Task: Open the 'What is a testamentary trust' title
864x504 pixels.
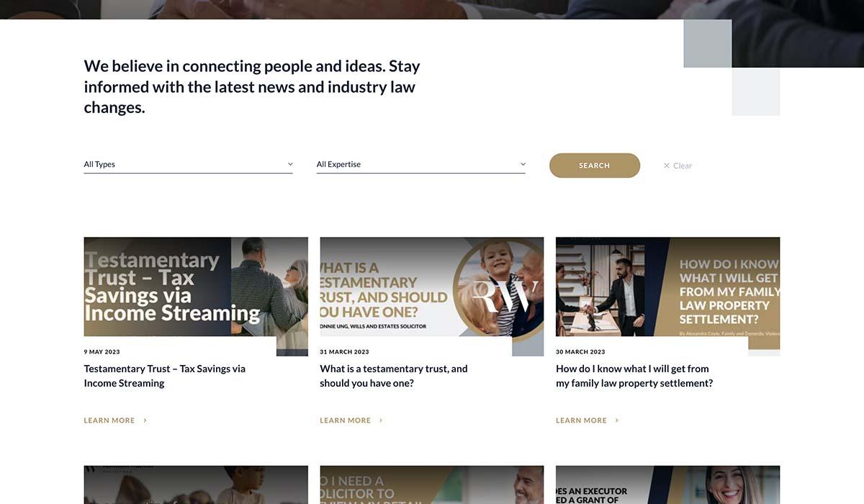Action: coord(394,376)
